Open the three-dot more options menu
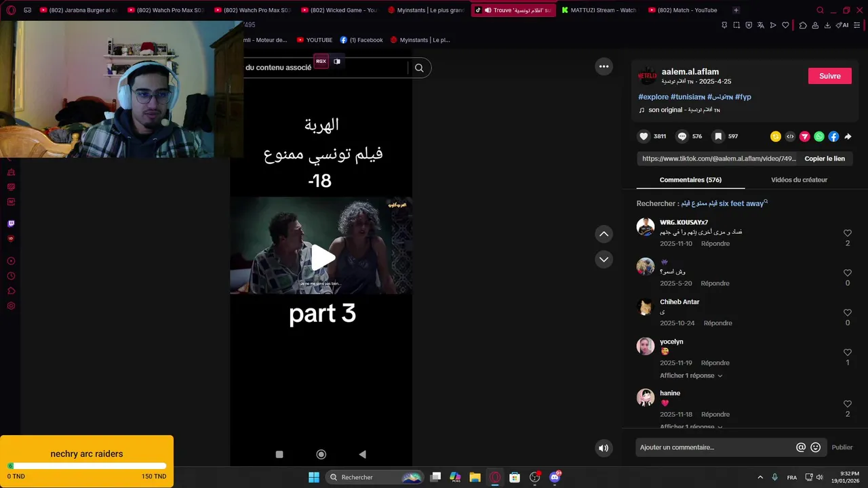The height and width of the screenshot is (488, 868). coord(604,66)
